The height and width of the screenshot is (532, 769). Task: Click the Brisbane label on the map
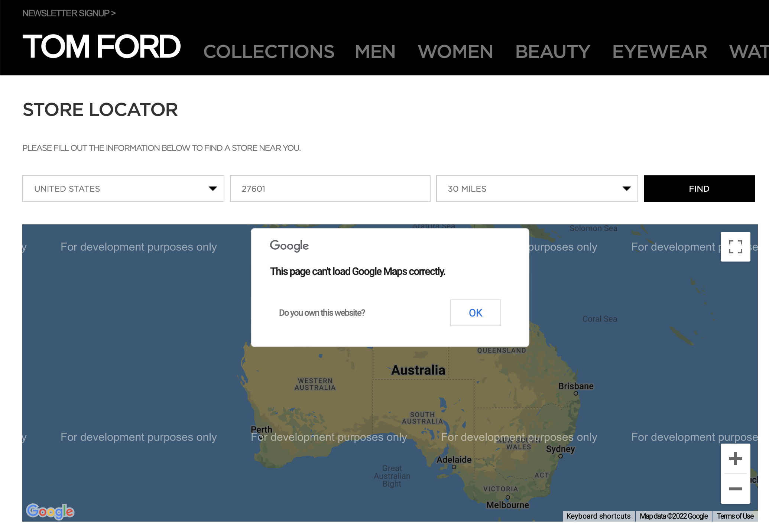[x=576, y=386]
